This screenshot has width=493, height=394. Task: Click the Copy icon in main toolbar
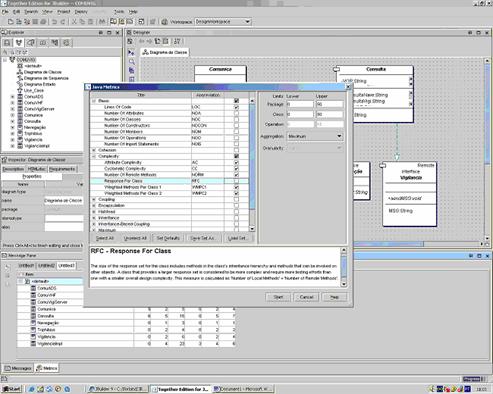(82, 22)
